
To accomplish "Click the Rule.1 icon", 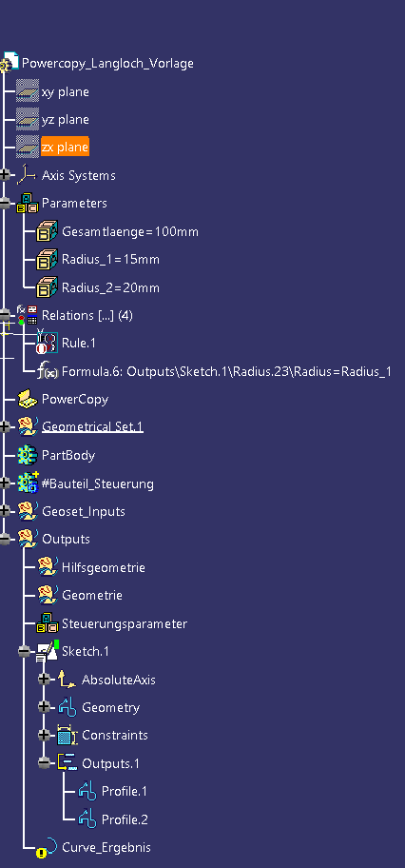I will coord(47,342).
